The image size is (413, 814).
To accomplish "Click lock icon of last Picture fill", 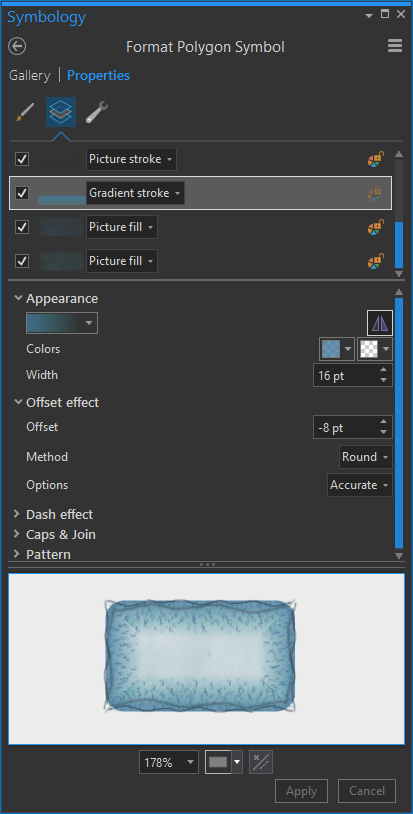I will 376,261.
